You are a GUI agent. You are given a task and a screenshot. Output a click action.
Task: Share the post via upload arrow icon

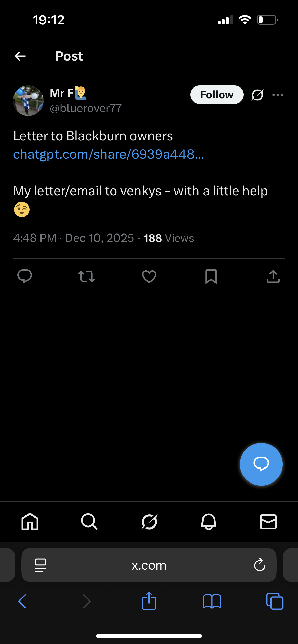point(273,276)
